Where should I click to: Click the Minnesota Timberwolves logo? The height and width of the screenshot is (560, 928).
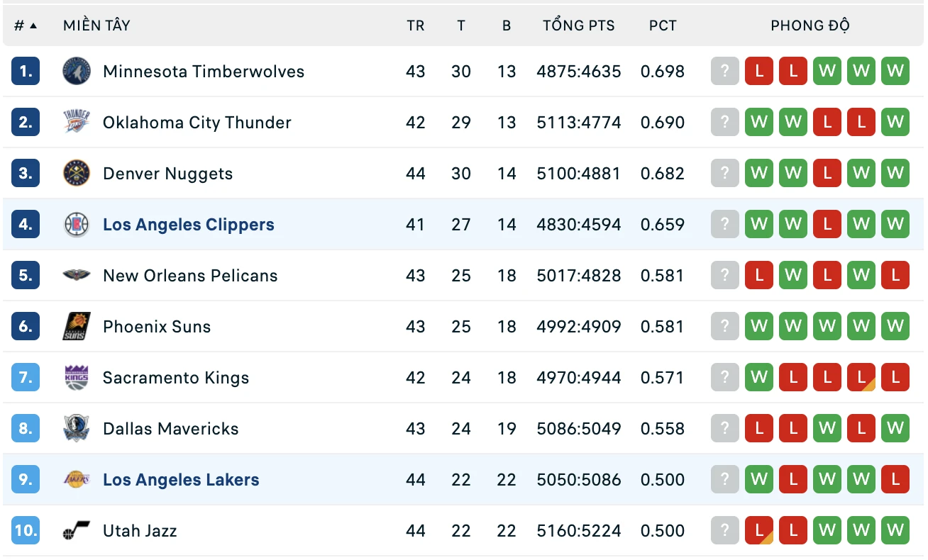point(77,72)
